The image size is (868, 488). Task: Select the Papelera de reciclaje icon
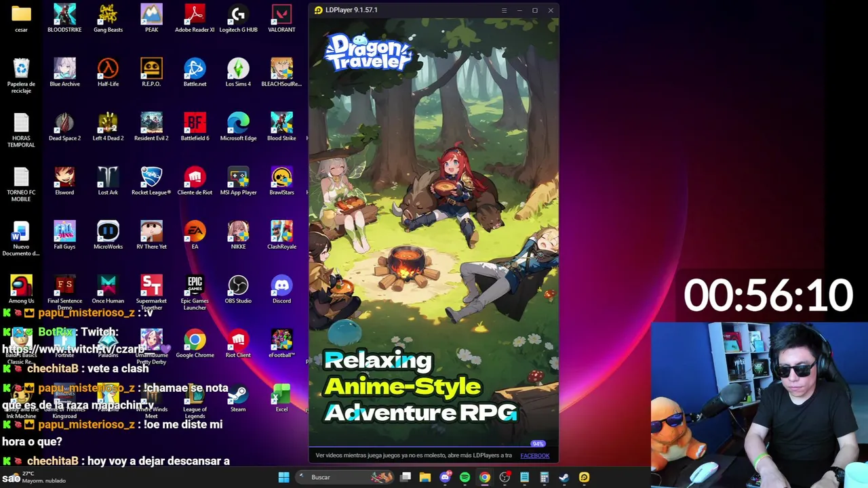pos(21,76)
